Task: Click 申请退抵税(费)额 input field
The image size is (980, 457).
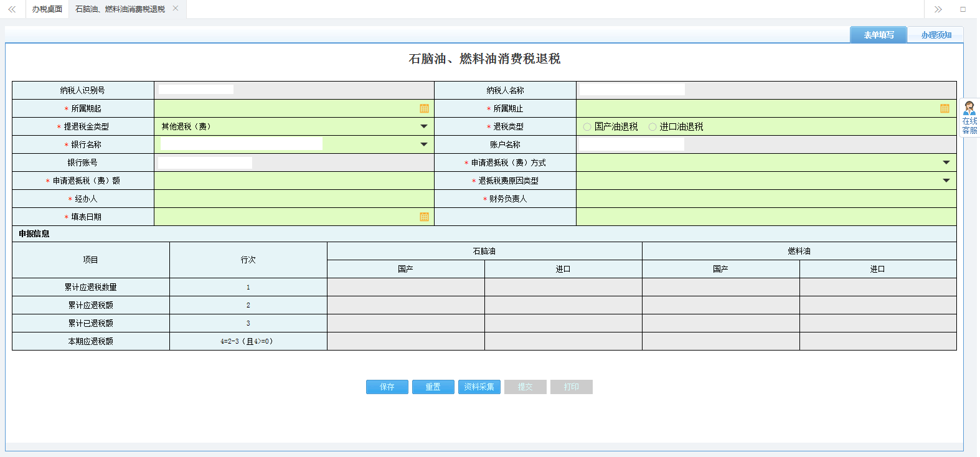Action: coord(294,181)
